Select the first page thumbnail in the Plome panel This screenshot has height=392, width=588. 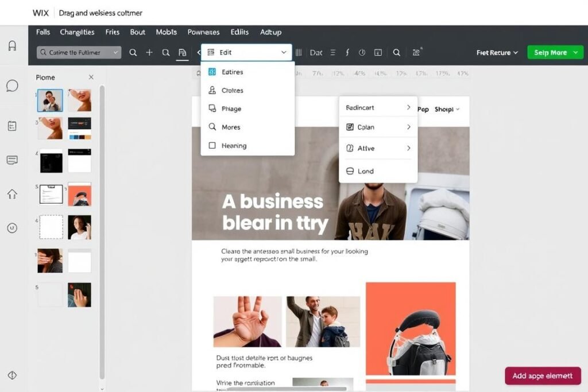coord(49,100)
